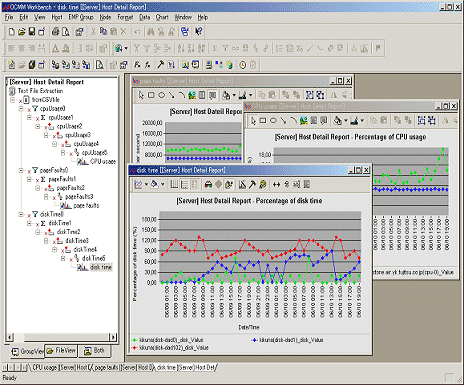Image resolution: width=464 pixels, height=385 pixels.
Task: Click the properties icon next to print preview
Action: pyautogui.click(x=79, y=32)
